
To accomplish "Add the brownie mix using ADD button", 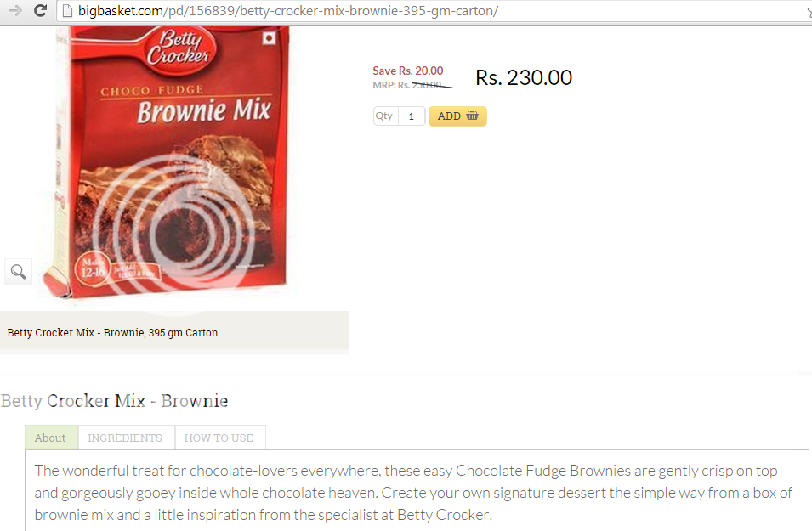I will (x=457, y=116).
